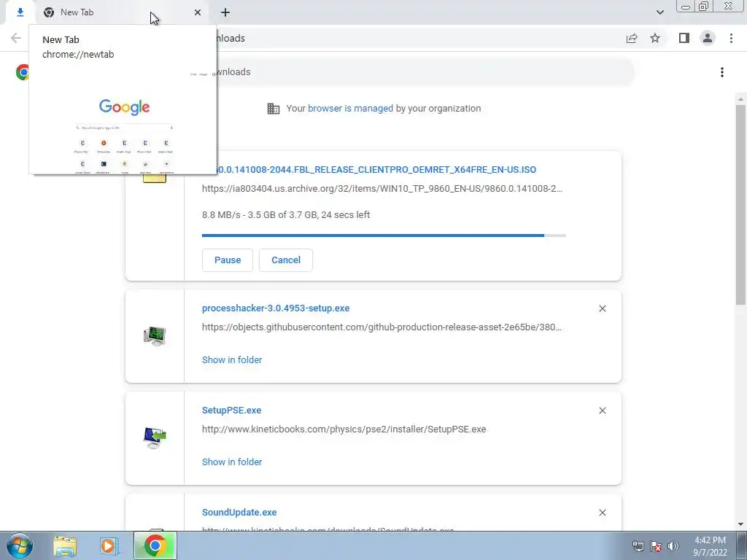Remove processhacker download from list
Viewport: 747px width, 560px height.
click(x=602, y=308)
